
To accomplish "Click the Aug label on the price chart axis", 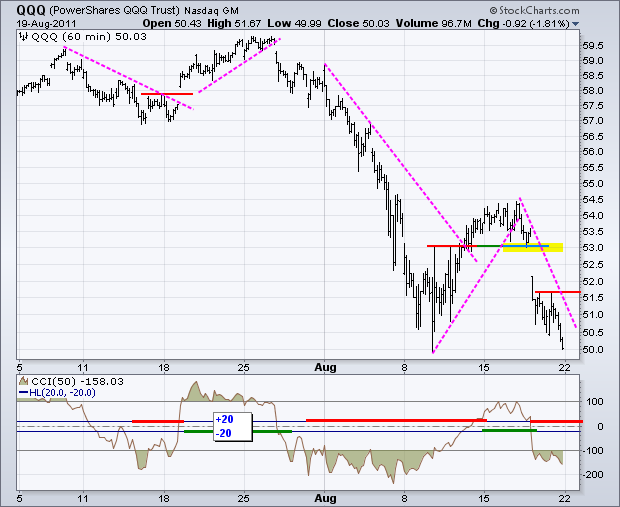I will 325,367.
